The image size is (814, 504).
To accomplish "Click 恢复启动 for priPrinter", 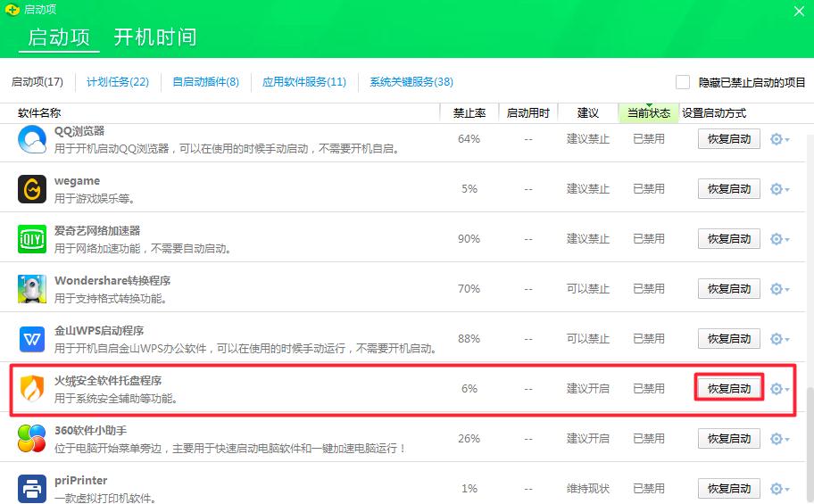I will click(729, 489).
